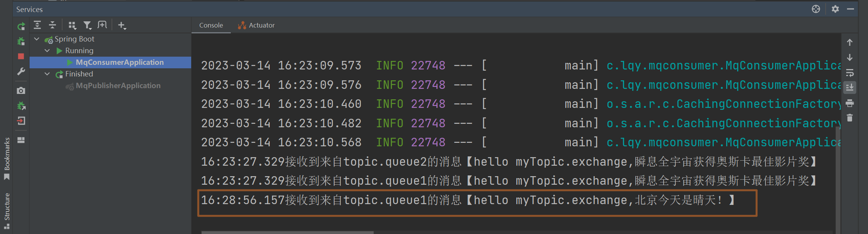Viewport: 868px width, 234px height.
Task: Select the Finished tree item
Action: point(79,74)
